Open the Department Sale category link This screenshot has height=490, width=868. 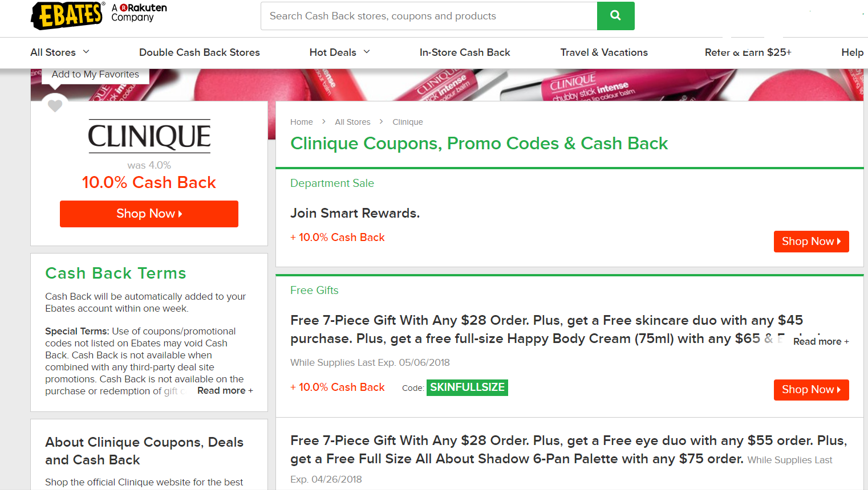coord(332,183)
